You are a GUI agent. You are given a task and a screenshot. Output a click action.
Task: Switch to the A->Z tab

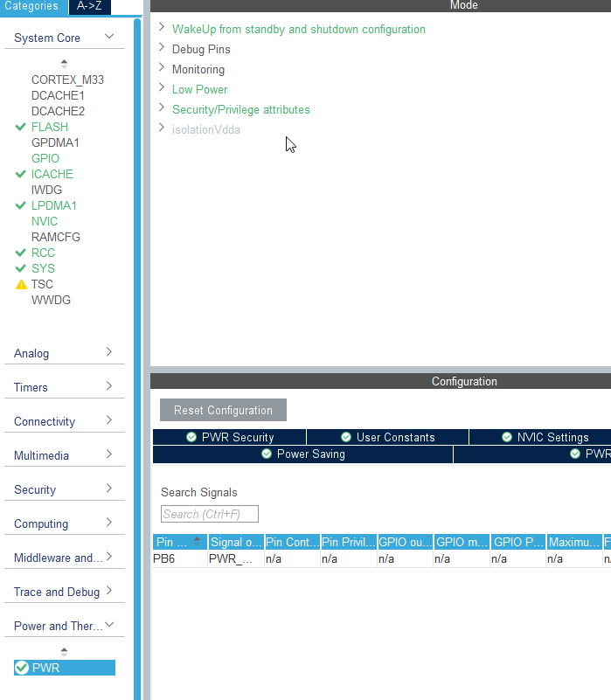[89, 7]
